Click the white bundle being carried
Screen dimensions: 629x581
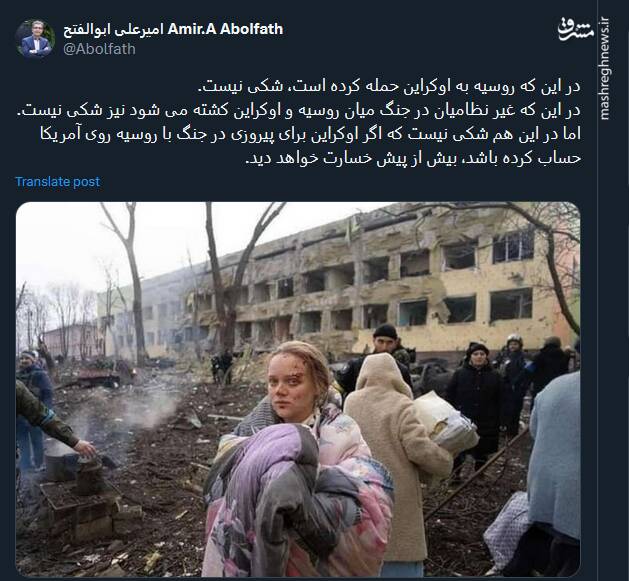pos(445,423)
